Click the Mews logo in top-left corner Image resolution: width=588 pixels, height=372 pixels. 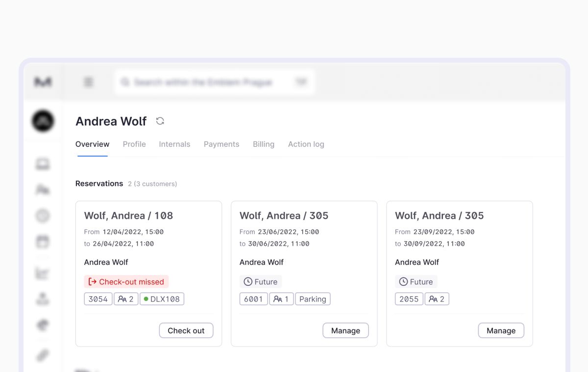43,82
